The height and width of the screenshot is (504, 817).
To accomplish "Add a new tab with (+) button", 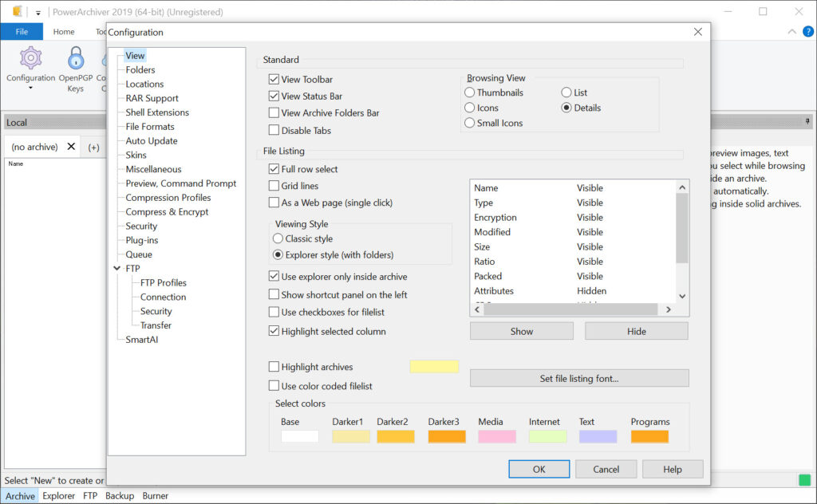I will point(94,148).
